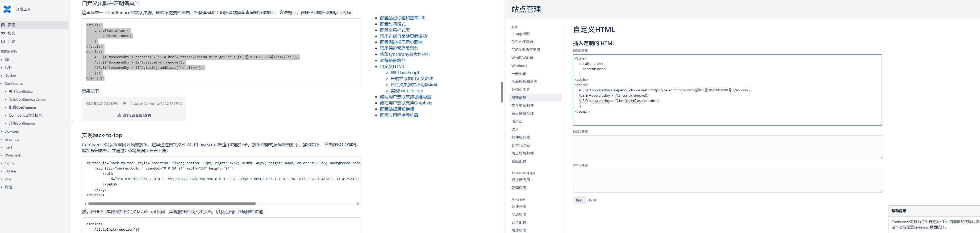Open the Iperf page in the tree

point(8,147)
